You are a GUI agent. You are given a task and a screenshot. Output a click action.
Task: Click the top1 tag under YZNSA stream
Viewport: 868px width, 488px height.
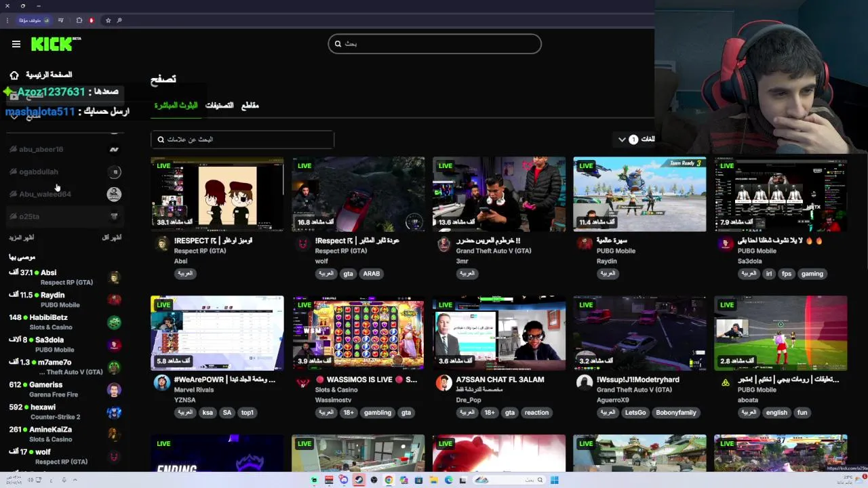click(x=248, y=413)
